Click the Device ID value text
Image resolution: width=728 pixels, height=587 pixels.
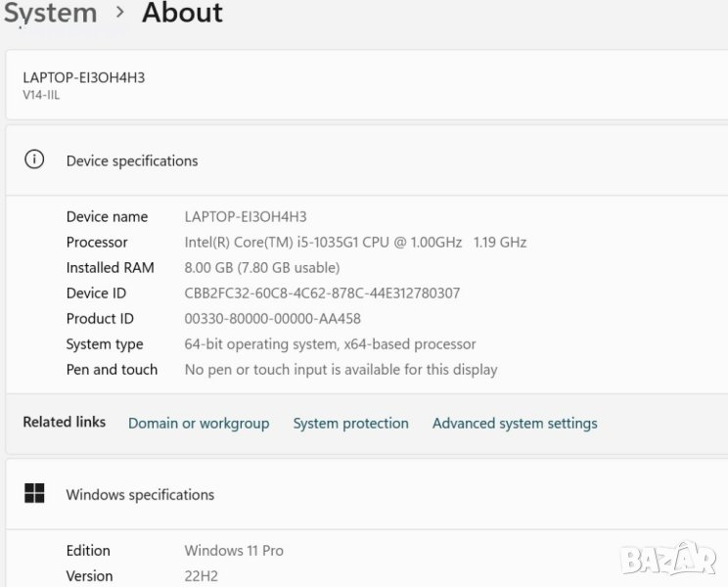click(322, 293)
